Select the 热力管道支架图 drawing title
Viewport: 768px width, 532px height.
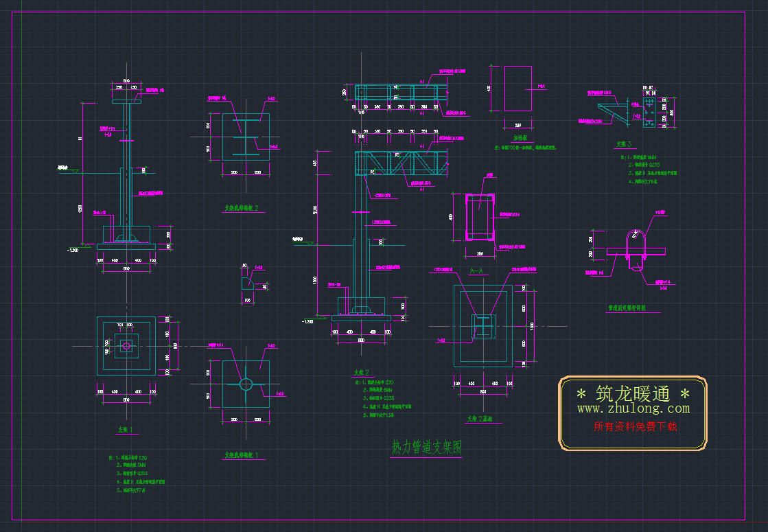426,448
